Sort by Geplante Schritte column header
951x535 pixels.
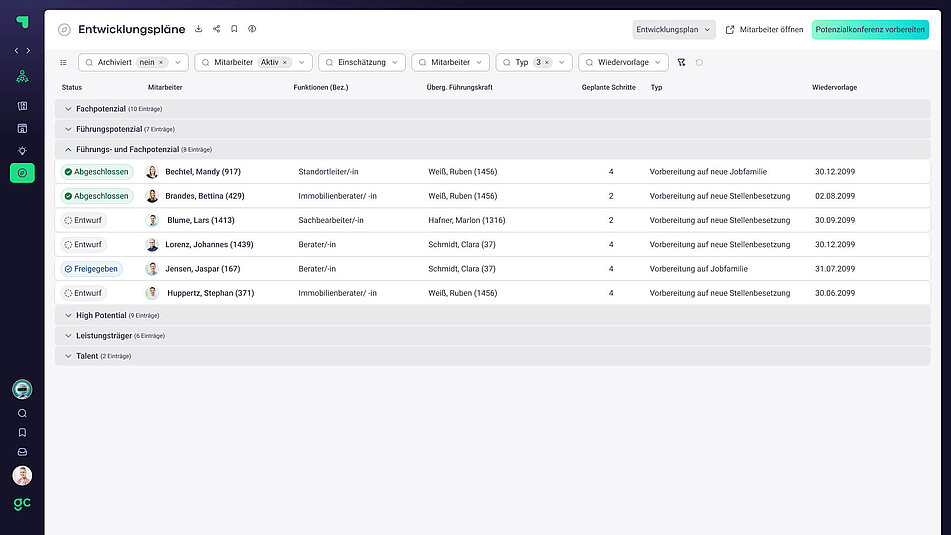[608, 87]
